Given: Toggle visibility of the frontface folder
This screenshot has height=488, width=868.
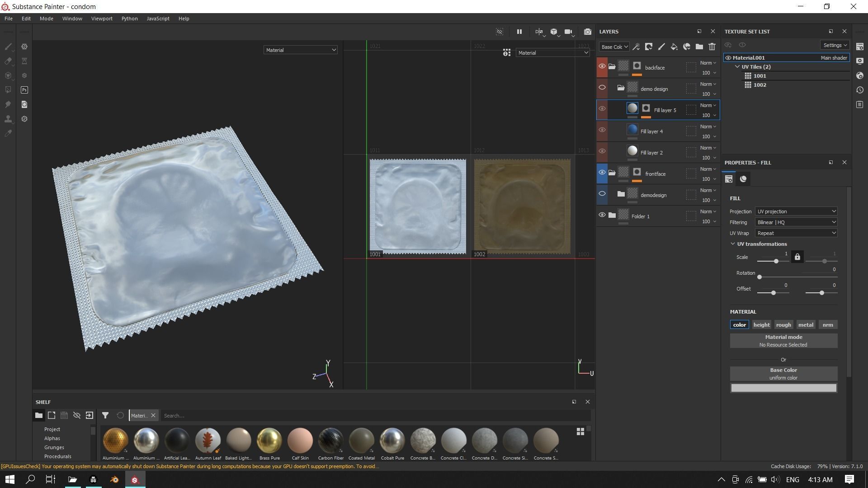Looking at the screenshot, I should (602, 172).
